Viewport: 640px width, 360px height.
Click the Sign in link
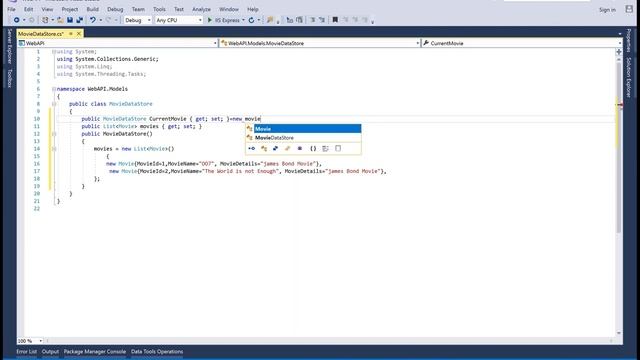607,9
